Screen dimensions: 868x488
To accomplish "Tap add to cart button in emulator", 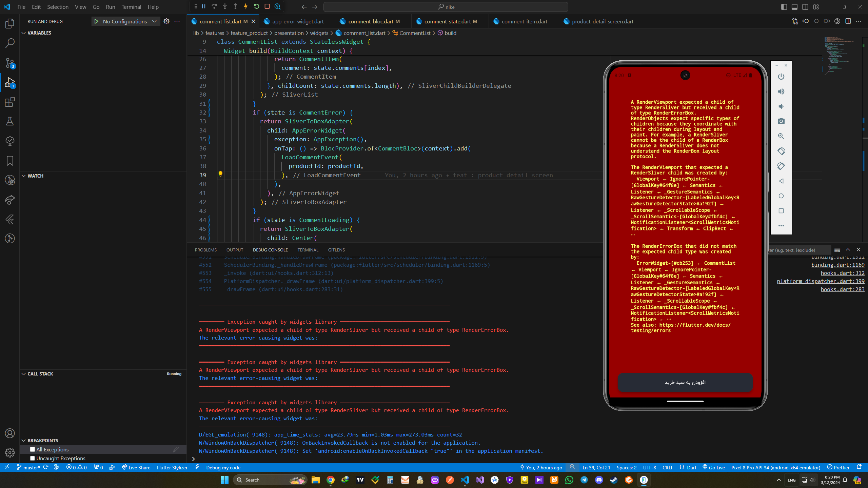I will pyautogui.click(x=685, y=382).
